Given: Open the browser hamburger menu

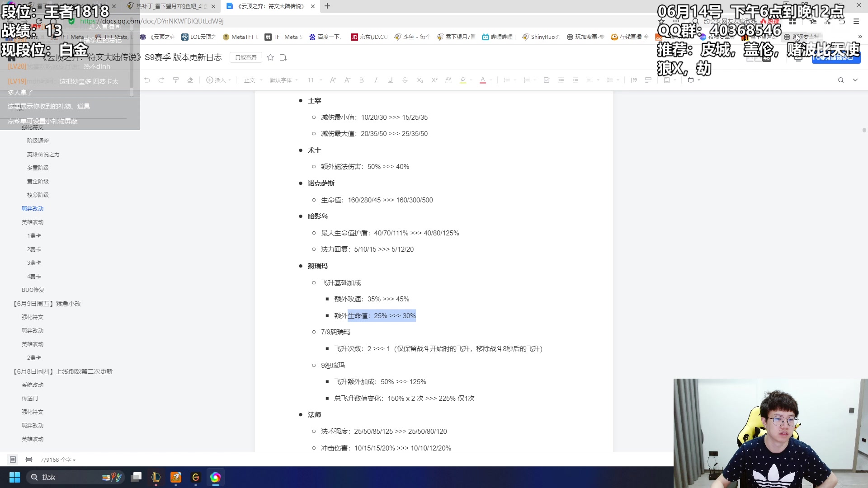Looking at the screenshot, I should pyautogui.click(x=856, y=21).
